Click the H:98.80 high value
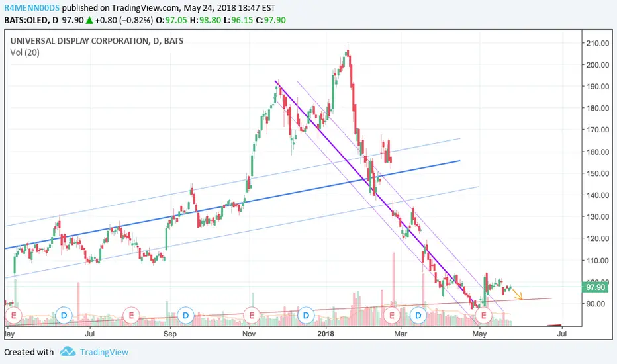Viewport: 617px width, 364px height. pyautogui.click(x=205, y=20)
